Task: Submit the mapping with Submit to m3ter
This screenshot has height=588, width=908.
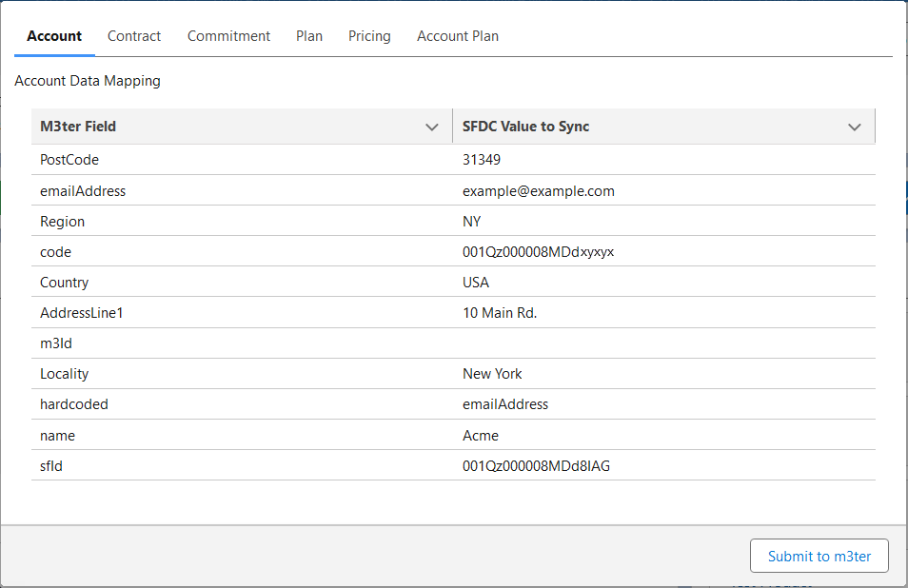Action: point(819,556)
